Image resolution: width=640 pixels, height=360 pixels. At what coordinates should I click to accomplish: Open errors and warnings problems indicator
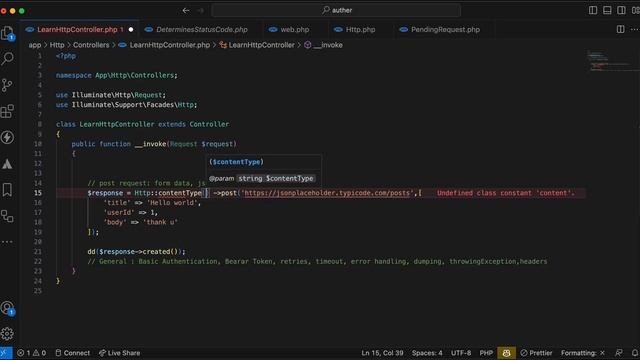coord(31,353)
